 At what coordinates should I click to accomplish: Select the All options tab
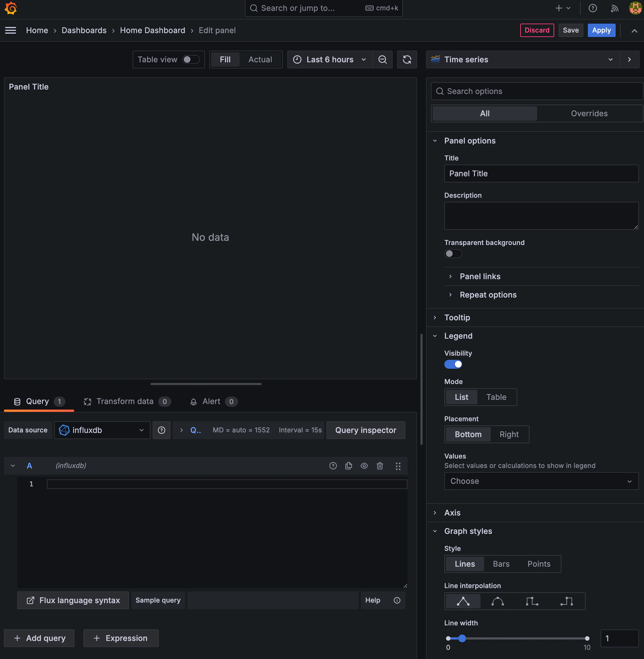(485, 114)
